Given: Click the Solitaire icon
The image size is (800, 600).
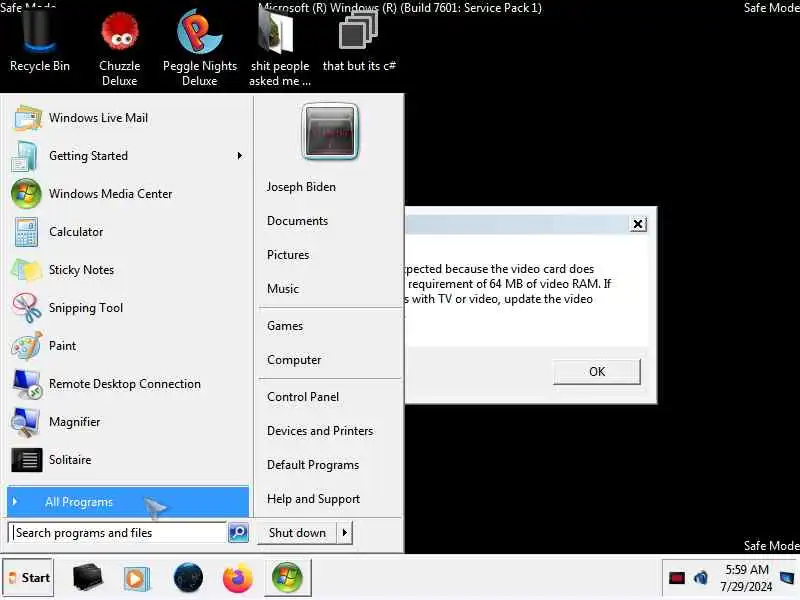Looking at the screenshot, I should (x=27, y=460).
